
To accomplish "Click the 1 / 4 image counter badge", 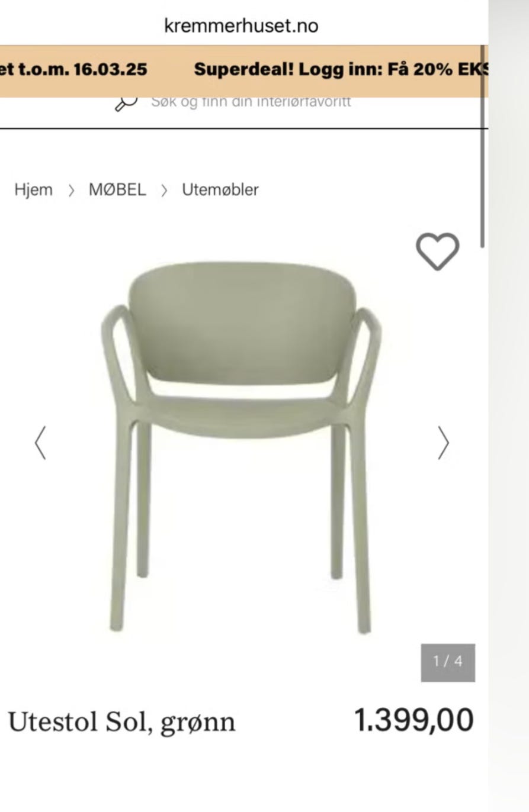I will pos(448,662).
